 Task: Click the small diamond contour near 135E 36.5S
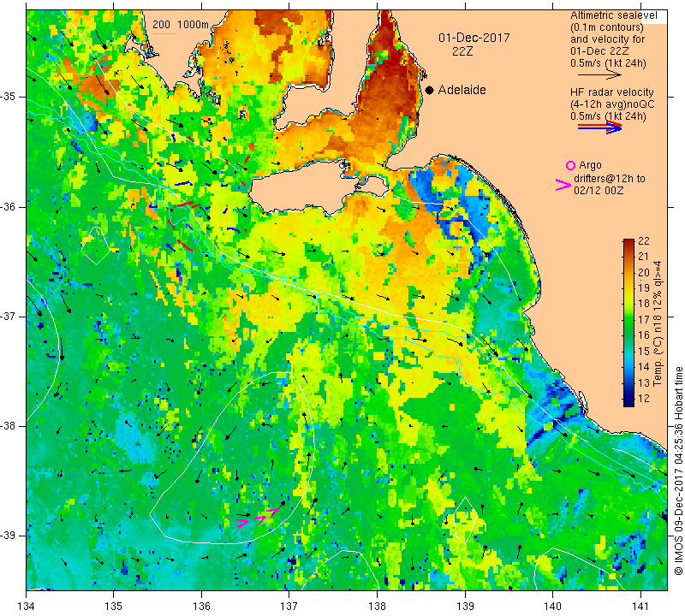tap(95, 246)
